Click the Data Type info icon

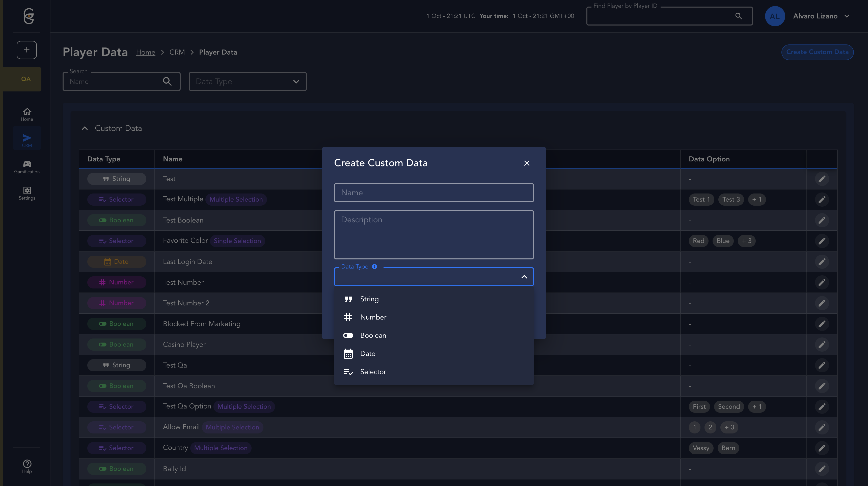374,266
